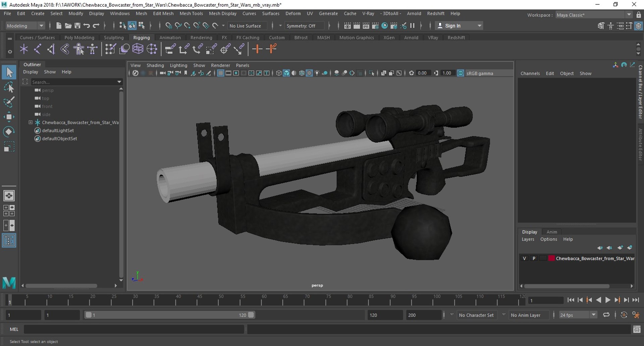
Task: Click the New Scene icon
Action: [59, 25]
